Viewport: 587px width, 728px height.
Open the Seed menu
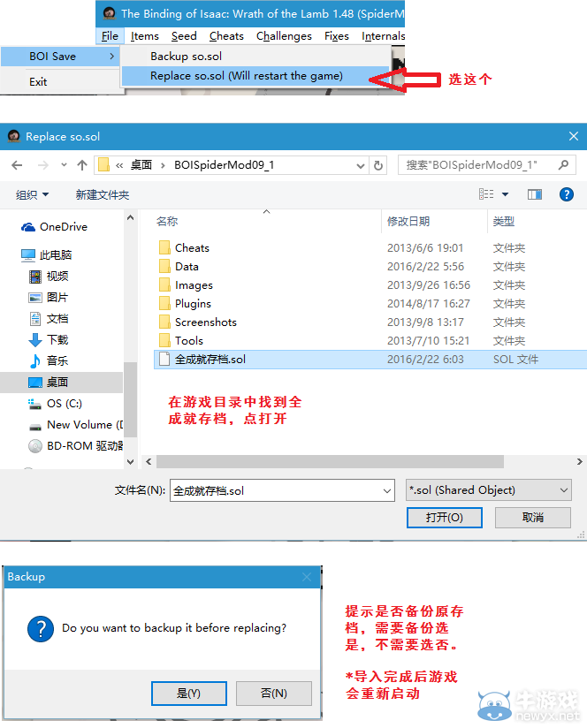click(184, 36)
